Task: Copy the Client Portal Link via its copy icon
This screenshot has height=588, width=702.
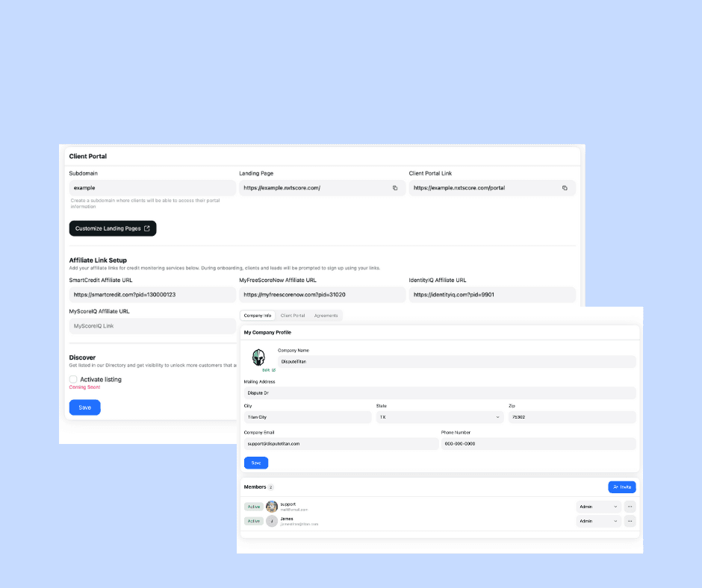Action: (565, 188)
